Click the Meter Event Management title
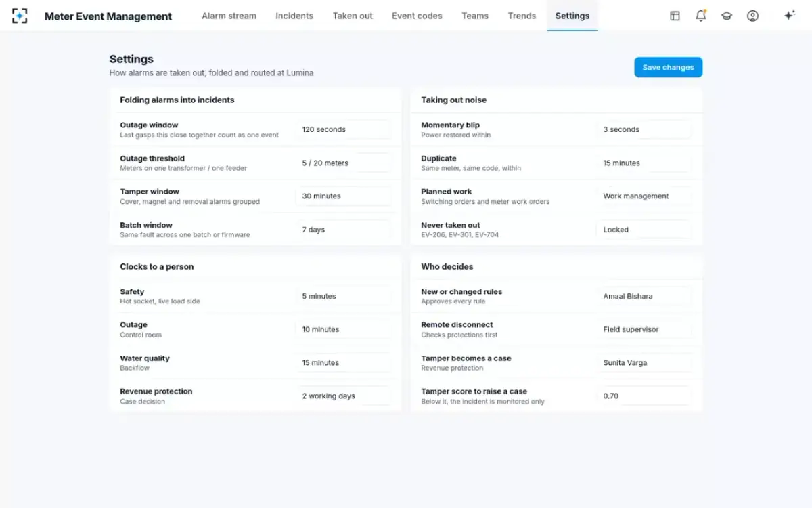 108,16
